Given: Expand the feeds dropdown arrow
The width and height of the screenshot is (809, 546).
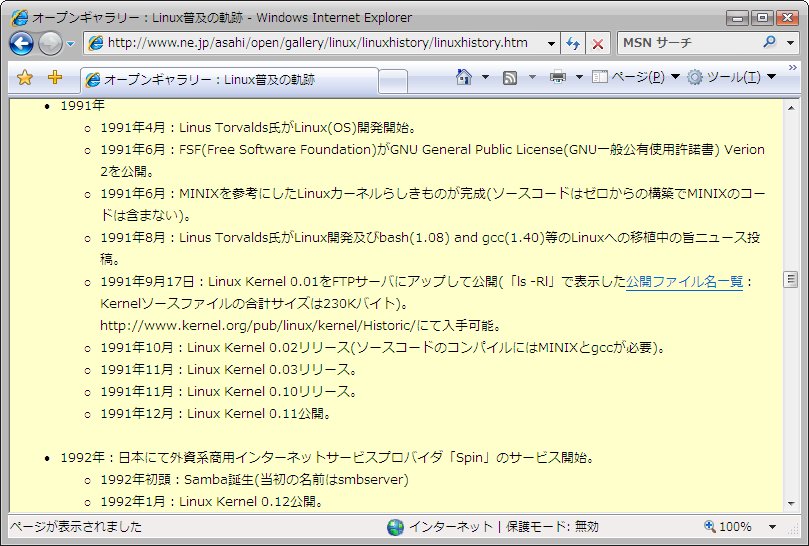Looking at the screenshot, I should [532, 77].
